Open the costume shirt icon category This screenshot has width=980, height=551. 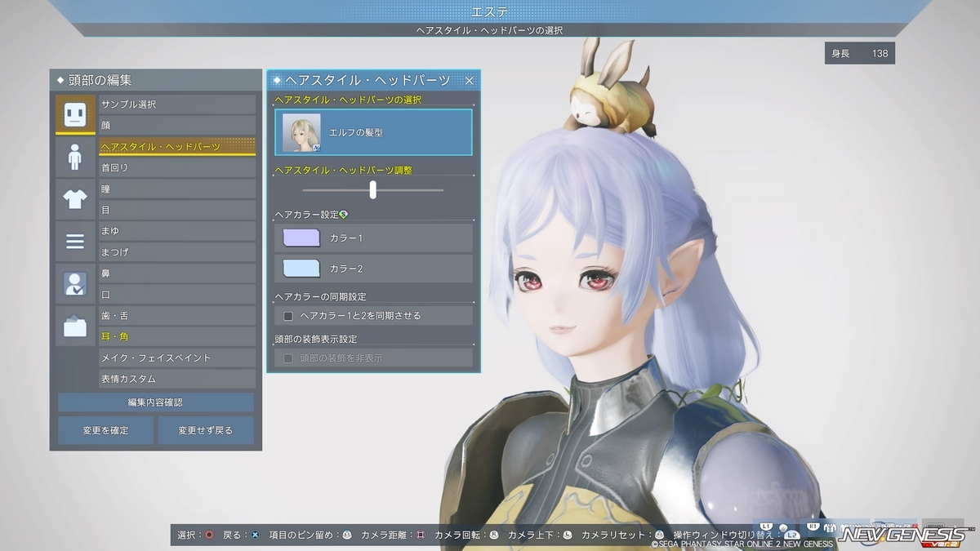coord(75,199)
